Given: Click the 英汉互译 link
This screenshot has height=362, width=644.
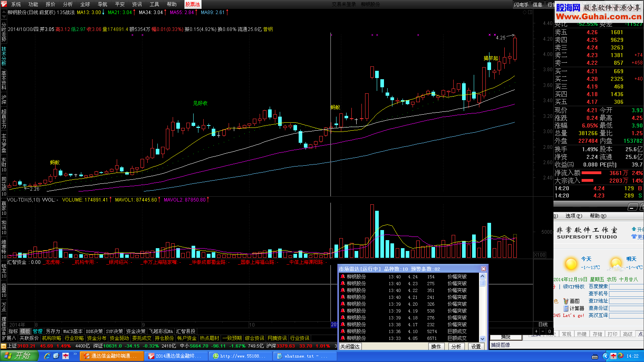Looking at the screenshot, I should 598,315.
